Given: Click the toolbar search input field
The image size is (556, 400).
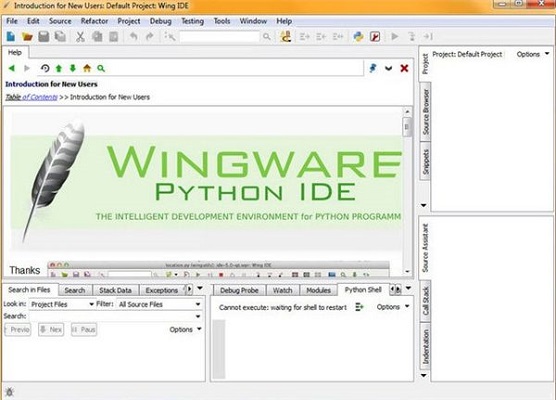Looking at the screenshot, I should pyautogui.click(x=220, y=37).
